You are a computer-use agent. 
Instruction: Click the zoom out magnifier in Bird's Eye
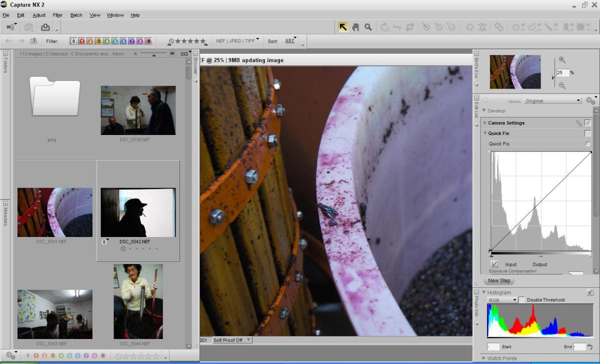tap(562, 85)
